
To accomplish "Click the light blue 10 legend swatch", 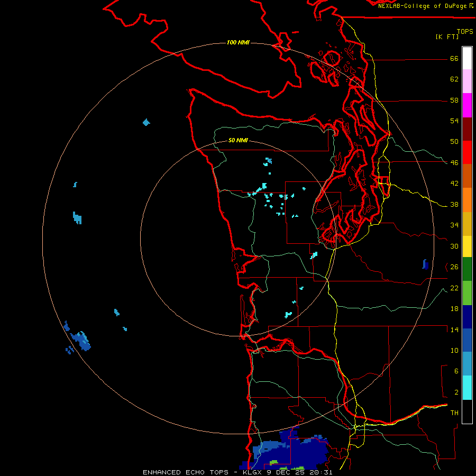I will (x=467, y=364).
